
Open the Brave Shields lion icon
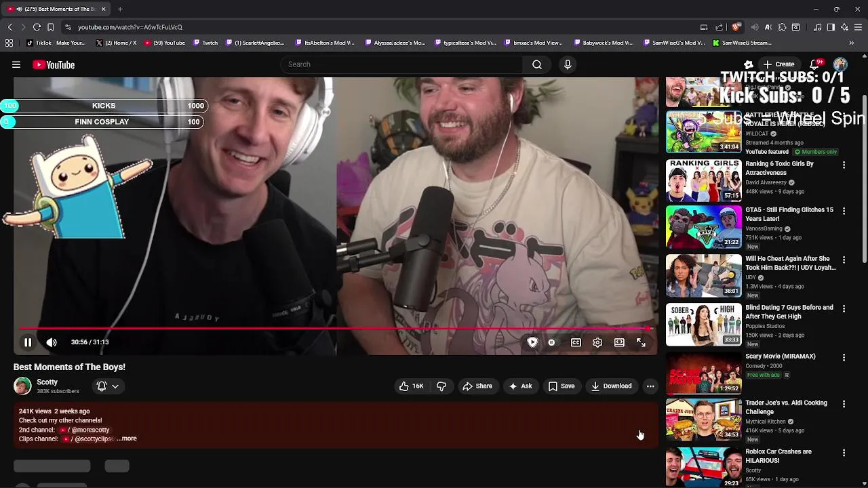click(736, 27)
